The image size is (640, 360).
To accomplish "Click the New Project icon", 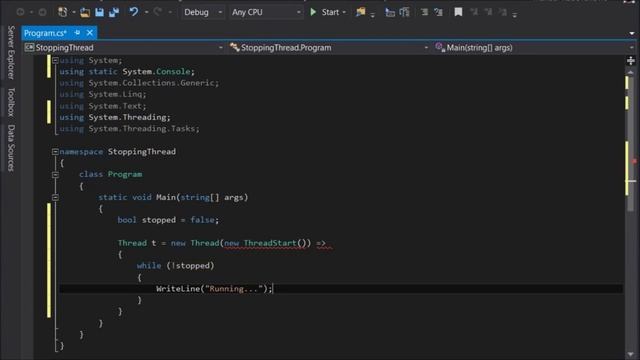I will (x=62, y=12).
